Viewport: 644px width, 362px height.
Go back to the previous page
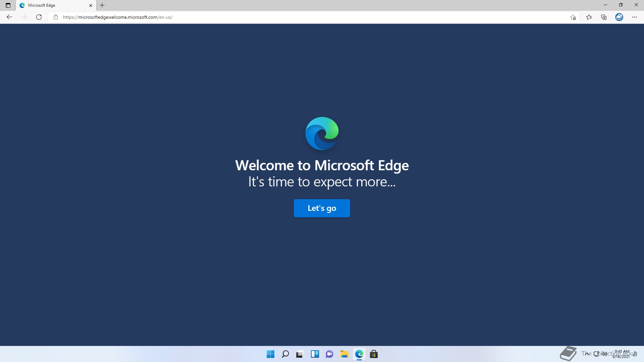point(9,17)
